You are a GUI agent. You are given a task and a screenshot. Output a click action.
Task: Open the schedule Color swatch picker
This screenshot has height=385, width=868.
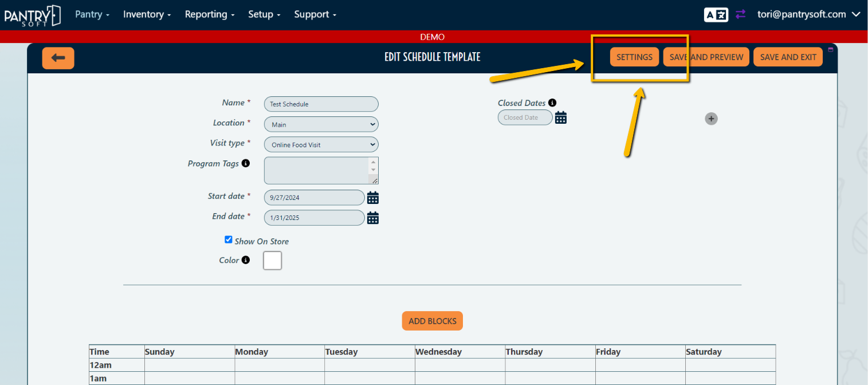(x=272, y=260)
